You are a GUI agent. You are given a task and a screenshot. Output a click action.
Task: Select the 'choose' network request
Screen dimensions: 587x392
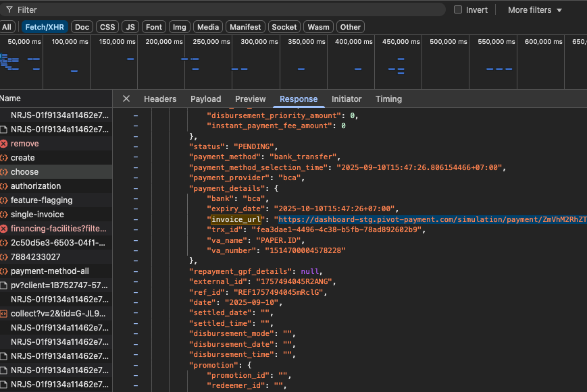(x=24, y=172)
